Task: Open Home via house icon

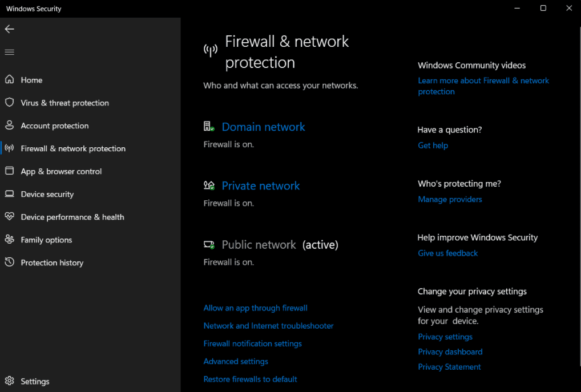Action: [x=10, y=79]
